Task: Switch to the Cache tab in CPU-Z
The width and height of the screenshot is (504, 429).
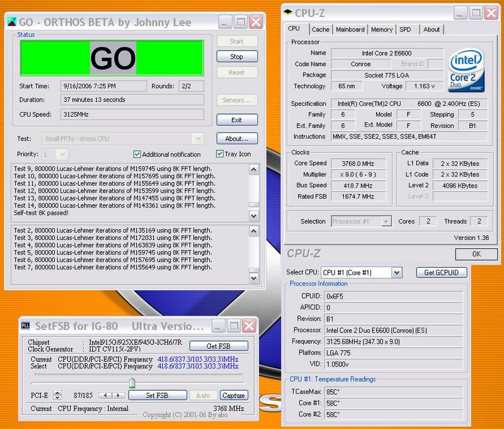Action: [321, 30]
